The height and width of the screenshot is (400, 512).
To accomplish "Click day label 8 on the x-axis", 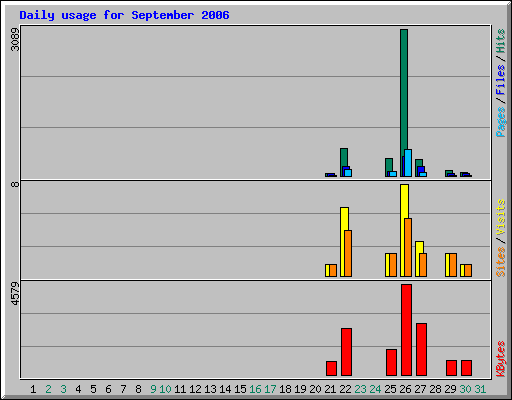I will click(138, 389).
